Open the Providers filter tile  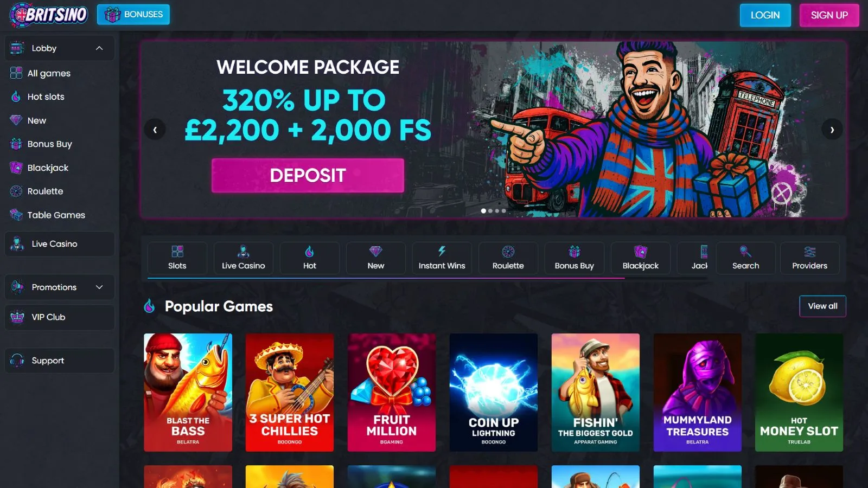tap(809, 258)
